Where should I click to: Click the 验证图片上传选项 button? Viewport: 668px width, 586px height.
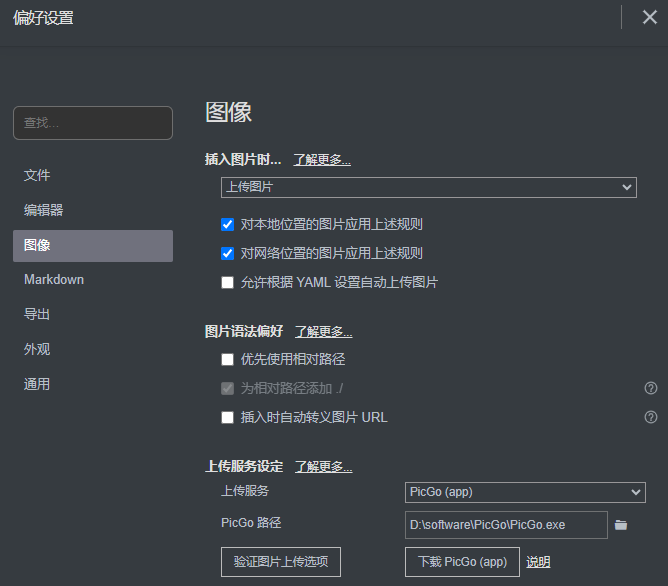pyautogui.click(x=281, y=562)
